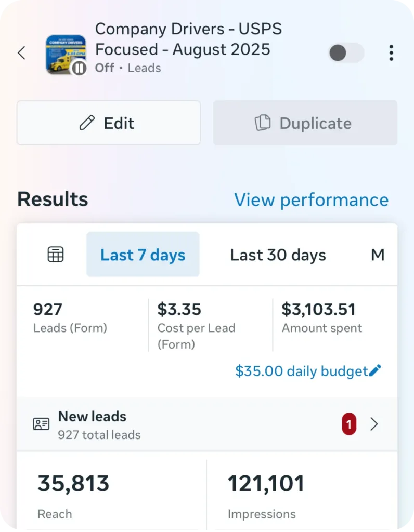Screen dimensions: 414x532
Task: Switch to the Last 30 days tab
Action: (278, 255)
